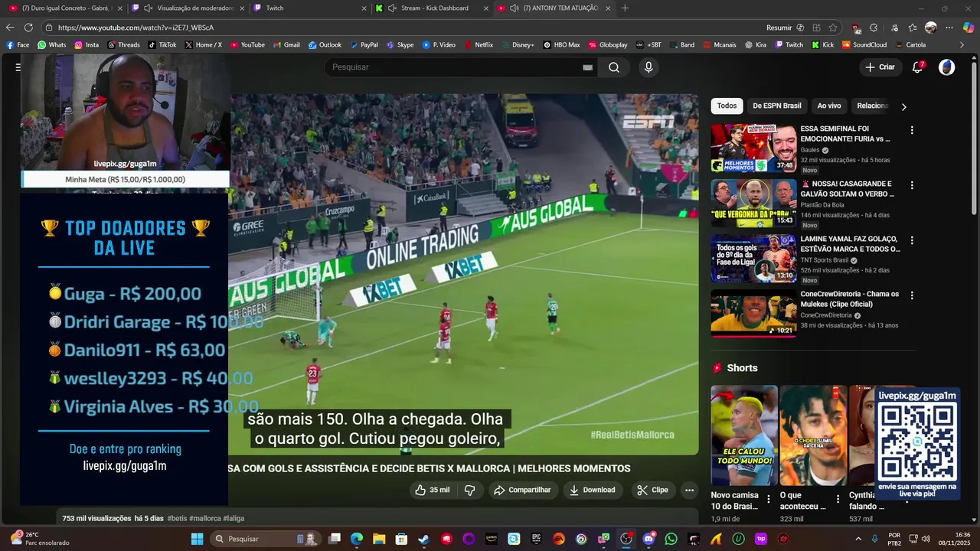Open the Gmail bookmark

click(286, 44)
